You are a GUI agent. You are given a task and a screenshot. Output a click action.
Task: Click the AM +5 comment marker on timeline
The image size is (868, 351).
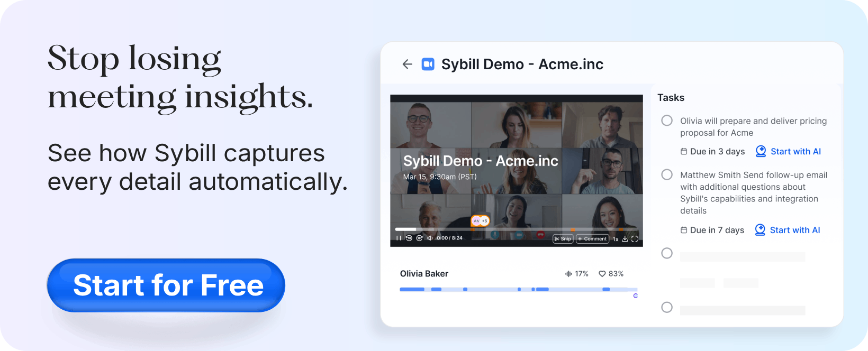coord(480,221)
